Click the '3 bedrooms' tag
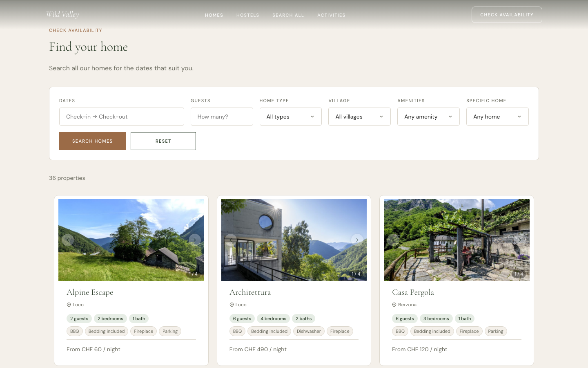 tap(436, 319)
